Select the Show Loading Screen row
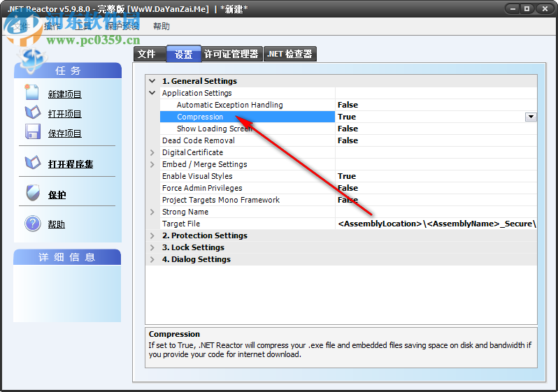This screenshot has height=392, width=558. pyautogui.click(x=348, y=129)
